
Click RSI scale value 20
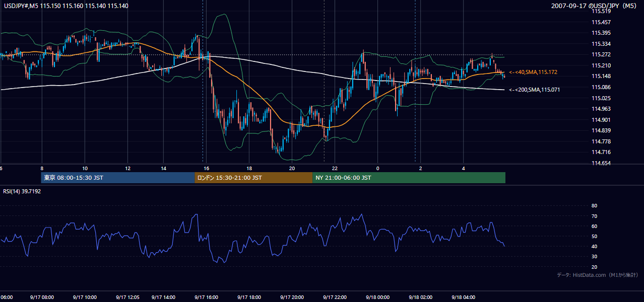[x=594, y=267]
